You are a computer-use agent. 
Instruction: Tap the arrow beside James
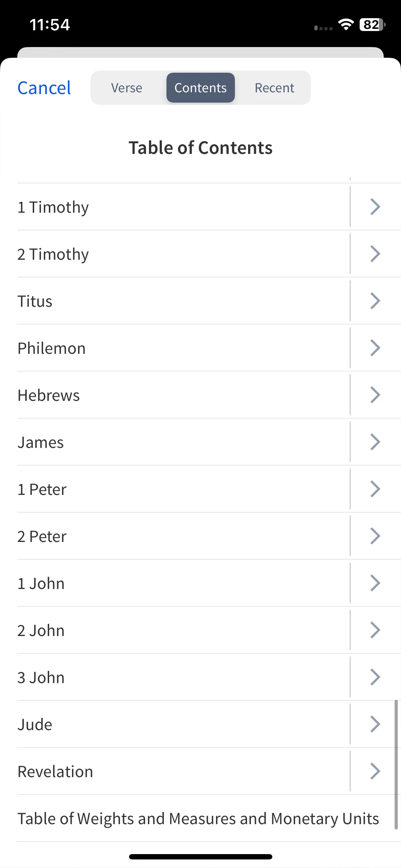point(375,442)
